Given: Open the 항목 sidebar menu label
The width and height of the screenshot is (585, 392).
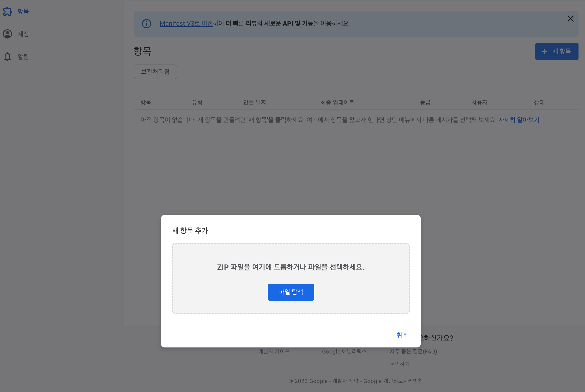Looking at the screenshot, I should (x=23, y=11).
